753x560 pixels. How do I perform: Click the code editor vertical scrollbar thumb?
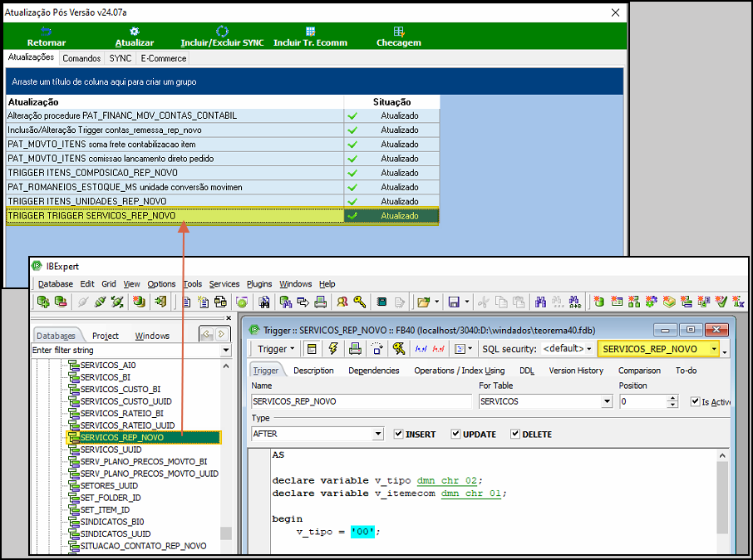(721, 498)
